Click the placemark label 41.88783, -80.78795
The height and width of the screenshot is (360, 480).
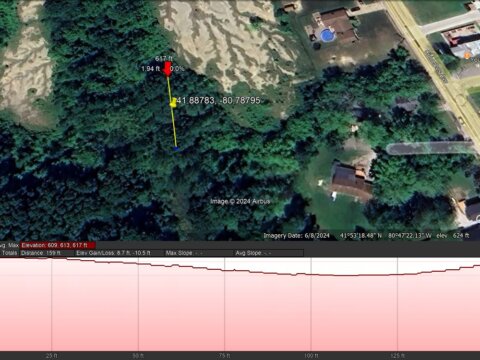coord(219,100)
